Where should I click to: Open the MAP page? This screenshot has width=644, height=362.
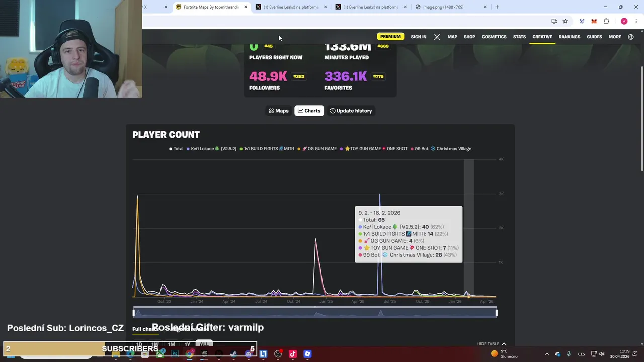pos(452,37)
